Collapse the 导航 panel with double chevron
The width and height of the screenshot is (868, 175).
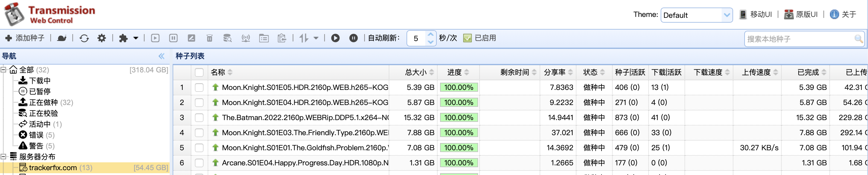pyautogui.click(x=161, y=56)
